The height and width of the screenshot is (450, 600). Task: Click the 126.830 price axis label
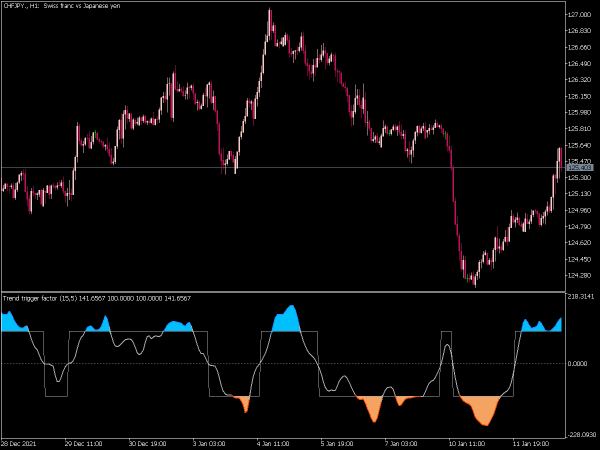point(580,31)
